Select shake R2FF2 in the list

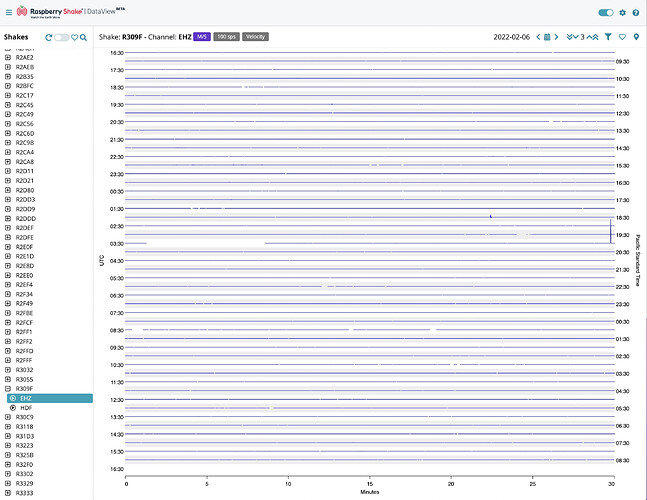[x=24, y=341]
